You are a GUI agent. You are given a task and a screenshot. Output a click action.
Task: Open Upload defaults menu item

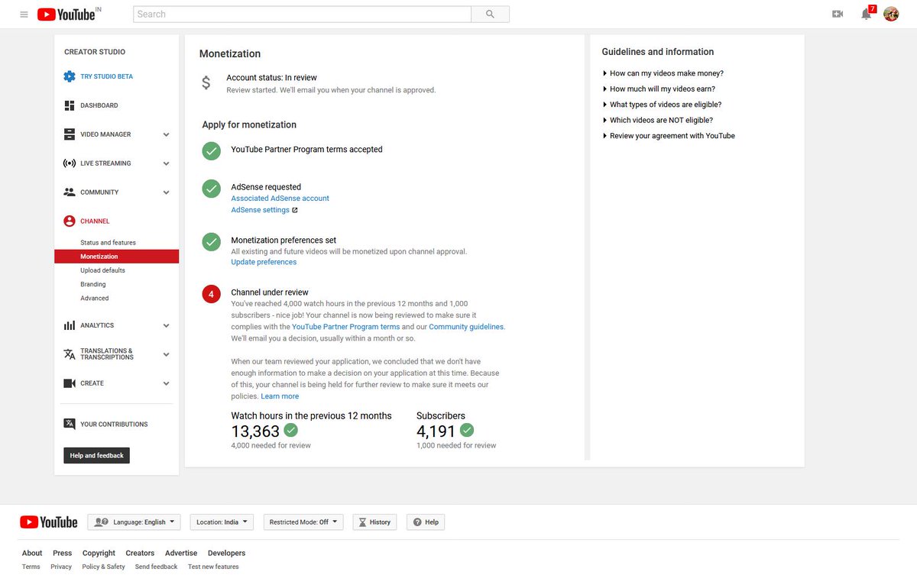click(x=102, y=270)
